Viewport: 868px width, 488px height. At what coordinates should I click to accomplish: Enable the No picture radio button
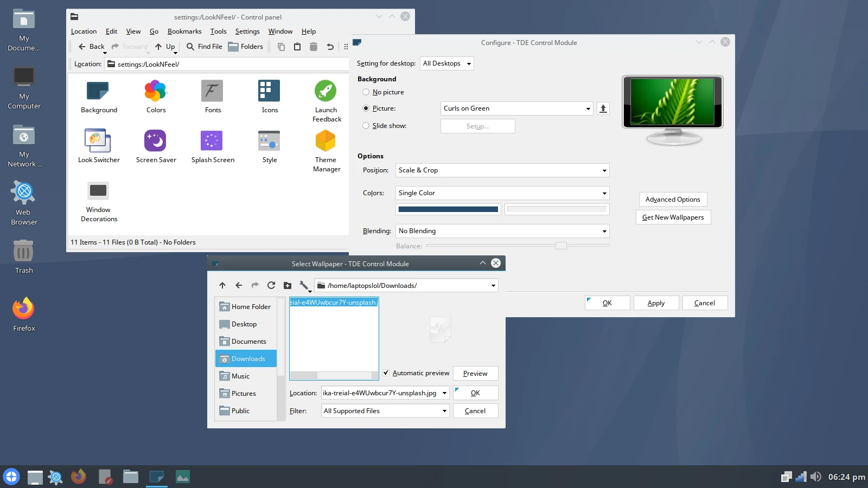pos(366,92)
